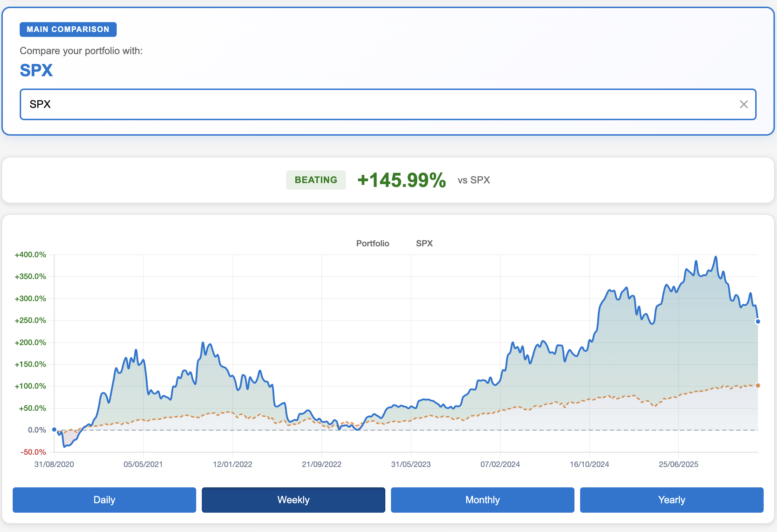Screen dimensions: 777x532
Task: Click the blue SPX heading
Action: [x=36, y=70]
